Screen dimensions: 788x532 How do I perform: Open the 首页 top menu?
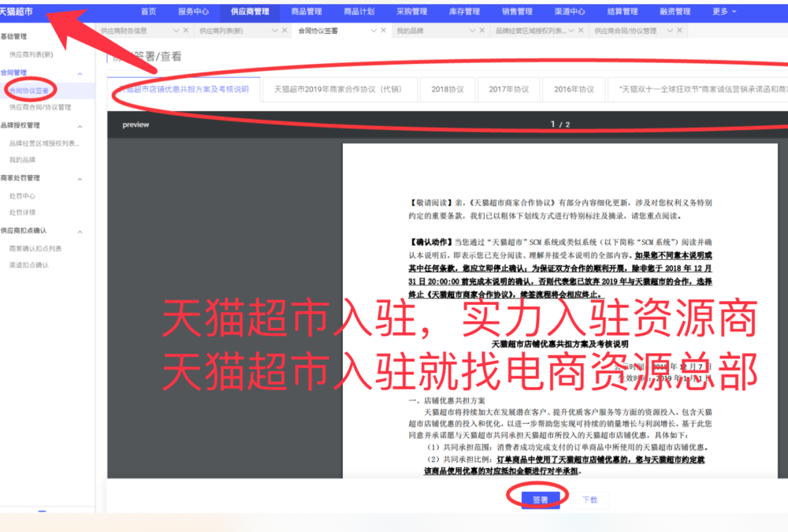coord(148,12)
